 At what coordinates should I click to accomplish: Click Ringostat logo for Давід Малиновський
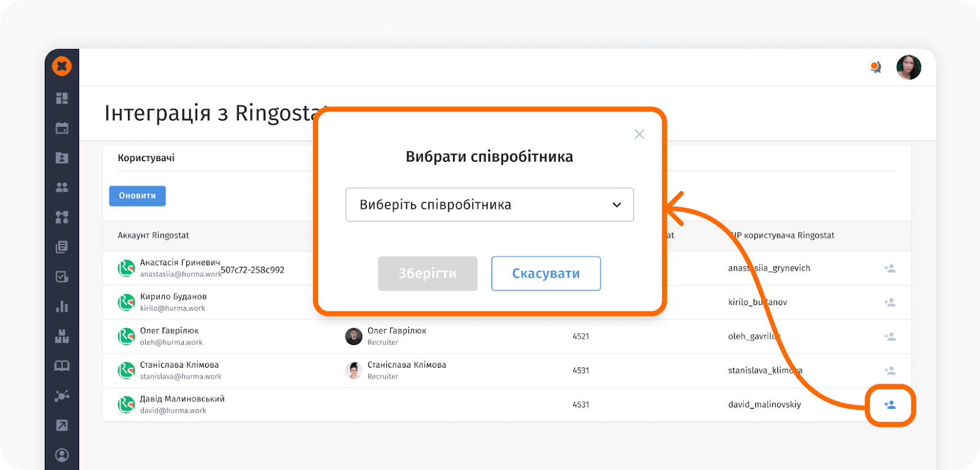[x=126, y=404]
